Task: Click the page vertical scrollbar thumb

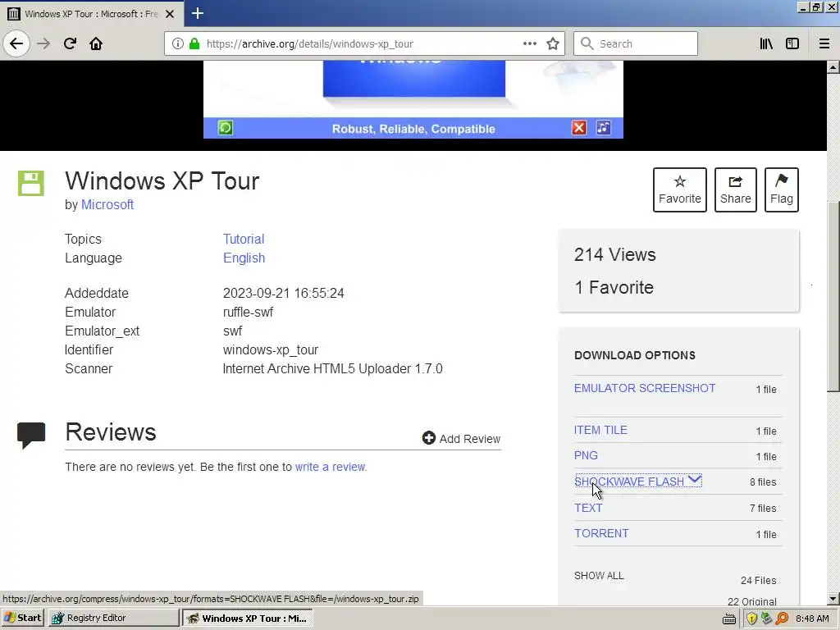Action: coord(833,296)
